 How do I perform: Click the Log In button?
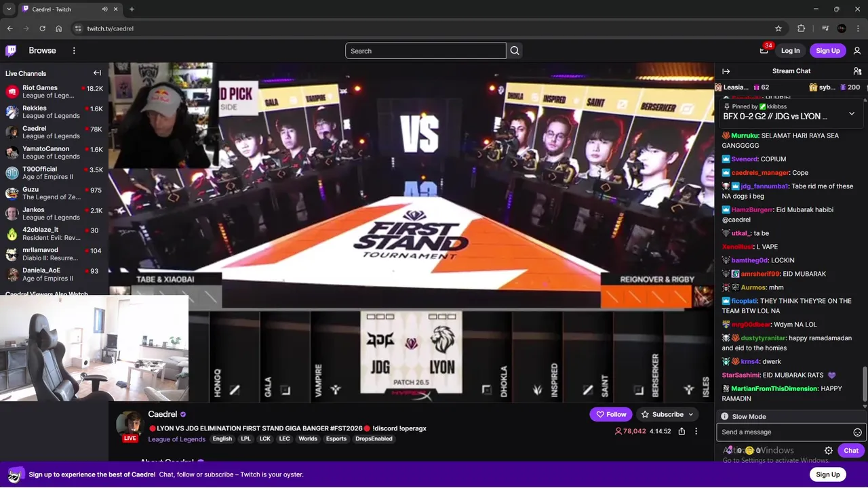[790, 51]
